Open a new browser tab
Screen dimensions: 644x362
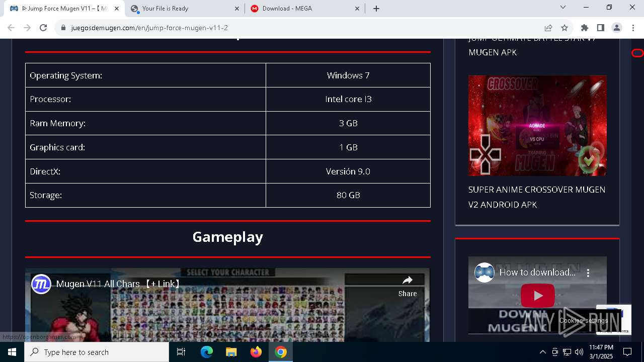376,9
